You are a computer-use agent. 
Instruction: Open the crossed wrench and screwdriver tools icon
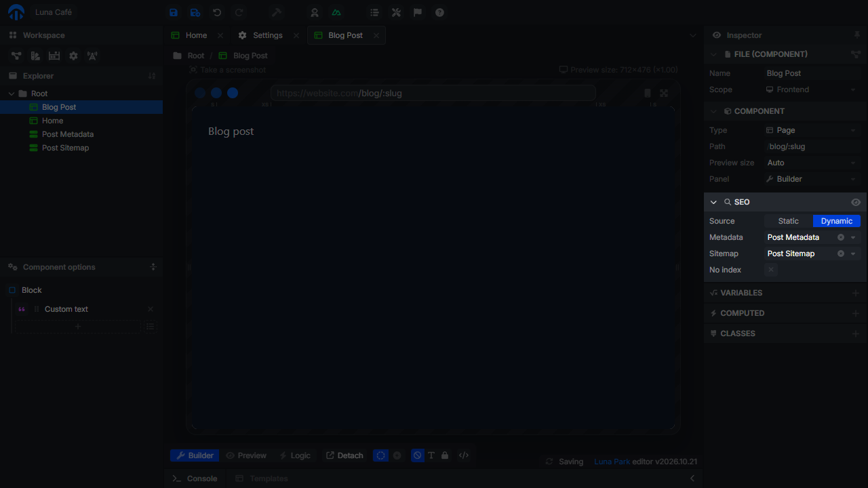click(396, 12)
